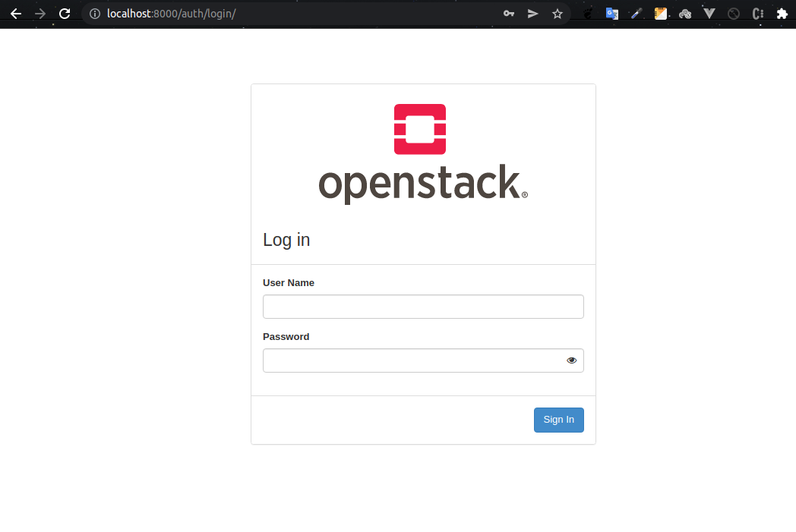View site information icon
796x532 pixels.
(95, 14)
